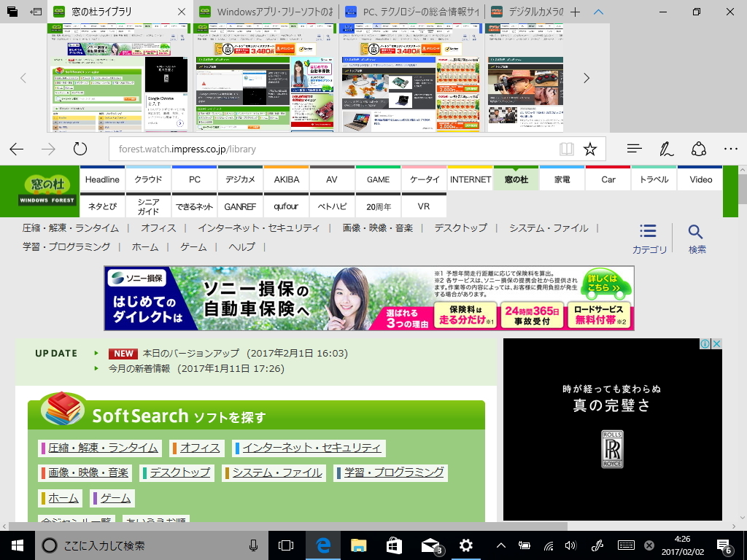Screen dimensions: 747x560
Task: Open the site search with the magnifier icon
Action: point(694,230)
